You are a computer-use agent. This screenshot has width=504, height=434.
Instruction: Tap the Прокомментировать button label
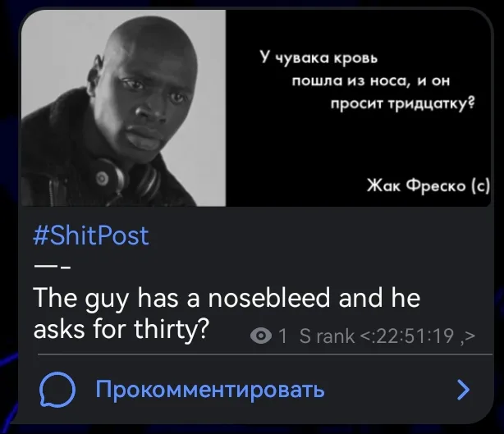point(210,390)
